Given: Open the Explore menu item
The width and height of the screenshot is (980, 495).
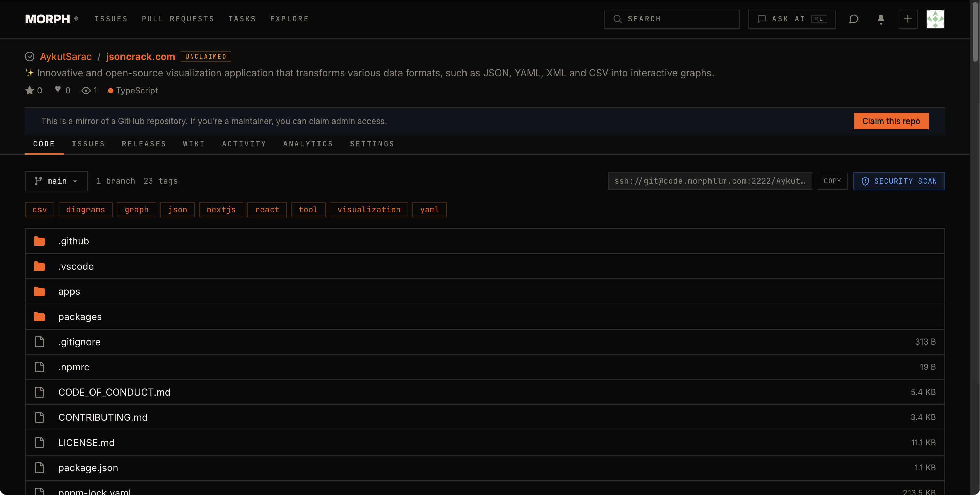Looking at the screenshot, I should pos(290,19).
